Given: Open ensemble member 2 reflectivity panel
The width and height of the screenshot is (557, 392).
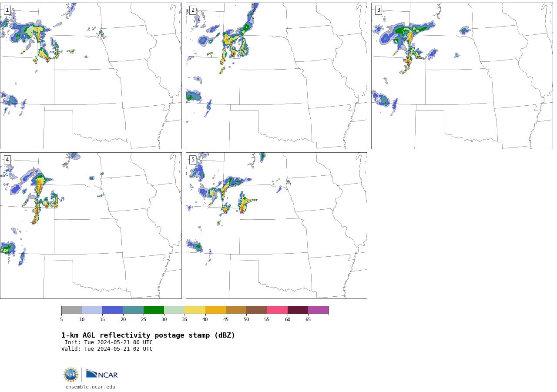Looking at the screenshot, I should point(276,76).
